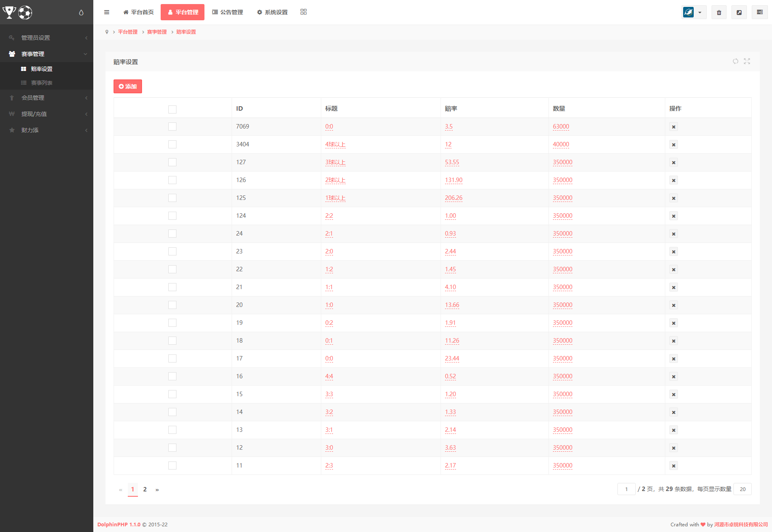Open the grid modules icon in top navigation
Image resolution: width=772 pixels, height=532 pixels.
[x=303, y=12]
